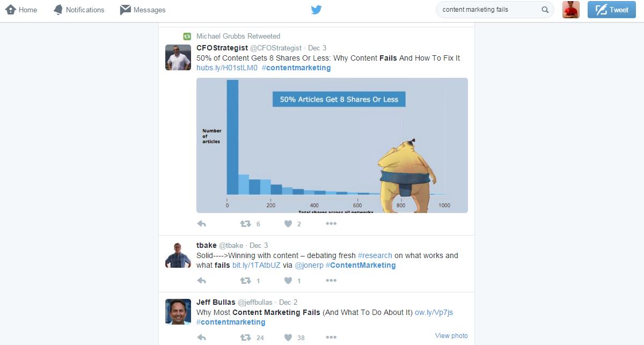Screen dimensions: 644x345
Task: Reply to the CFOStrategist tweet
Action: click(x=202, y=224)
